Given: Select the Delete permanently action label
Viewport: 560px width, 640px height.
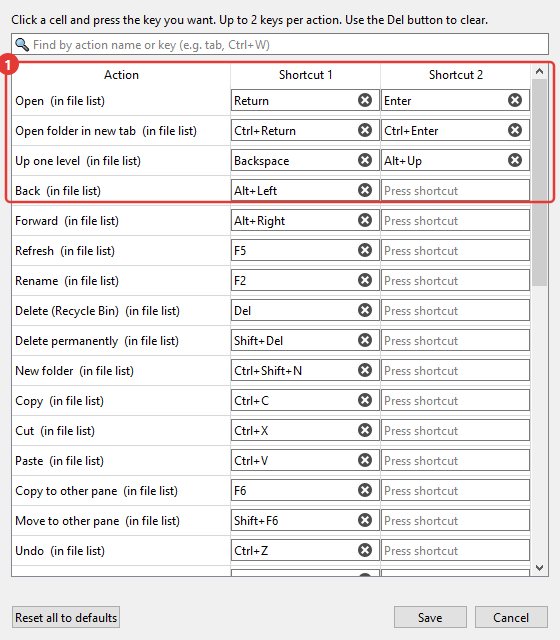Looking at the screenshot, I should [x=97, y=340].
